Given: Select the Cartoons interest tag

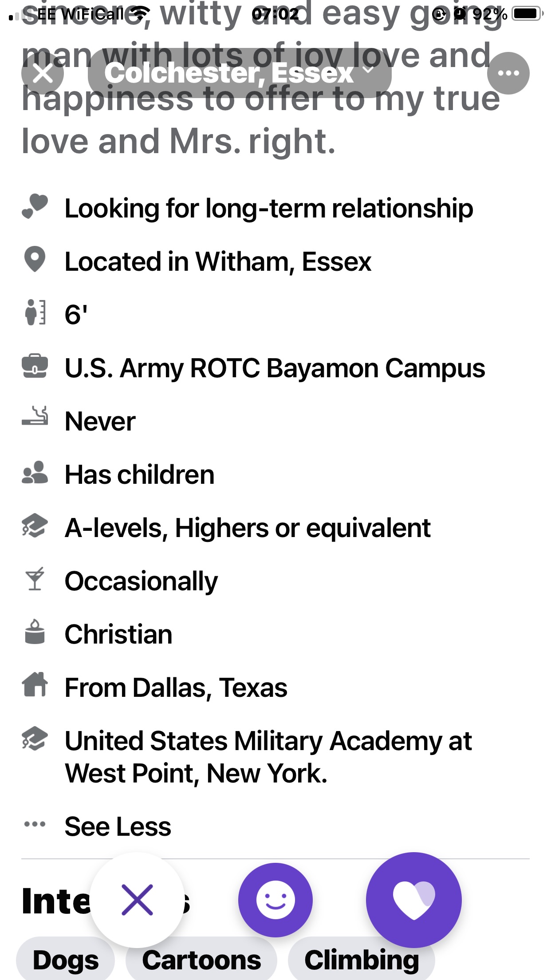Looking at the screenshot, I should pyautogui.click(x=201, y=960).
